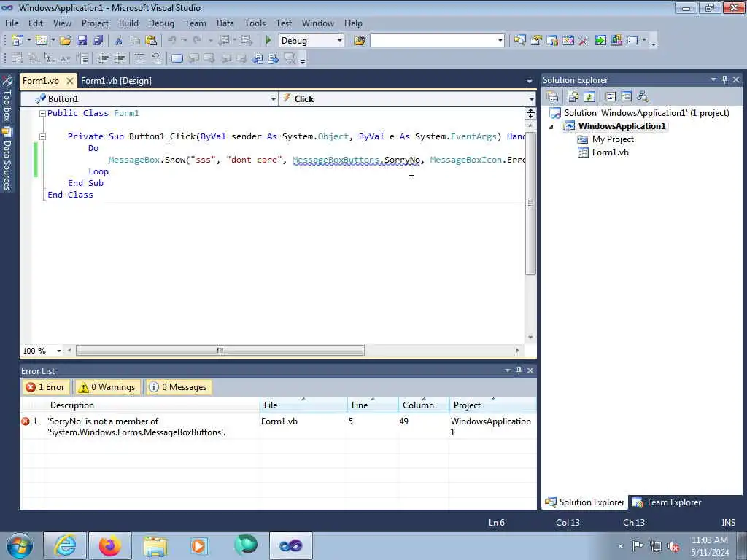Pin/auto-hide the Solution Explorer panel
This screenshot has width=747, height=560.
[x=725, y=79]
